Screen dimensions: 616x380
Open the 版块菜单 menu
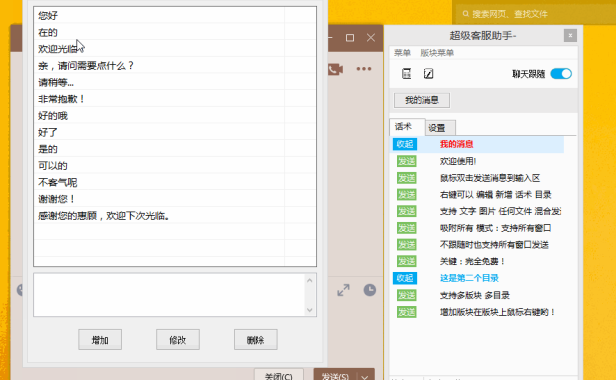(437, 53)
